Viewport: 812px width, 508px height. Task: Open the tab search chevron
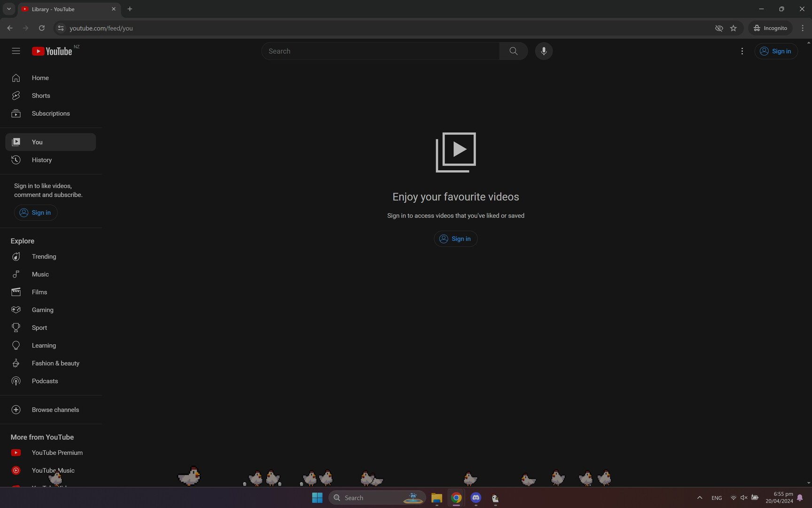point(8,9)
